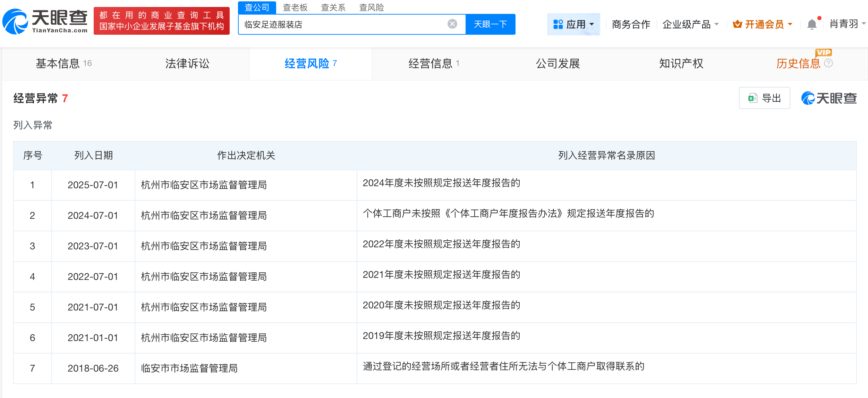Click the Tianyancha logo
The height and width of the screenshot is (398, 868).
[x=45, y=21]
